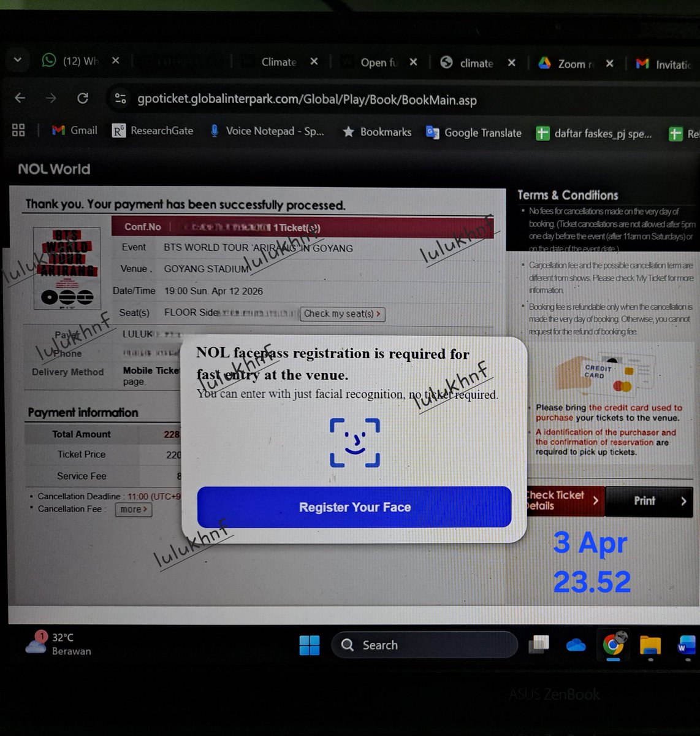Click the Total Amount row label
This screenshot has height=736, width=700.
[81, 434]
